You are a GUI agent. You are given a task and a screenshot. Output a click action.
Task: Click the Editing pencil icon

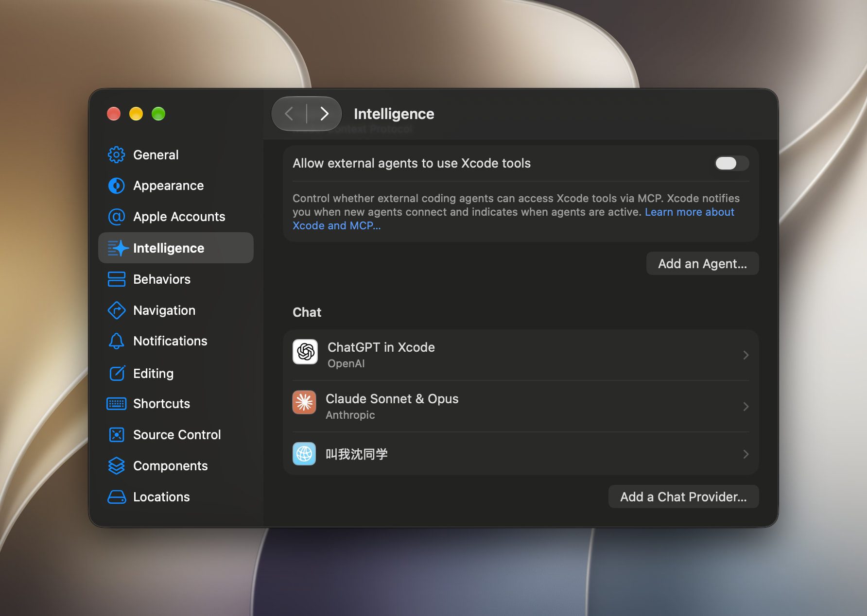117,373
